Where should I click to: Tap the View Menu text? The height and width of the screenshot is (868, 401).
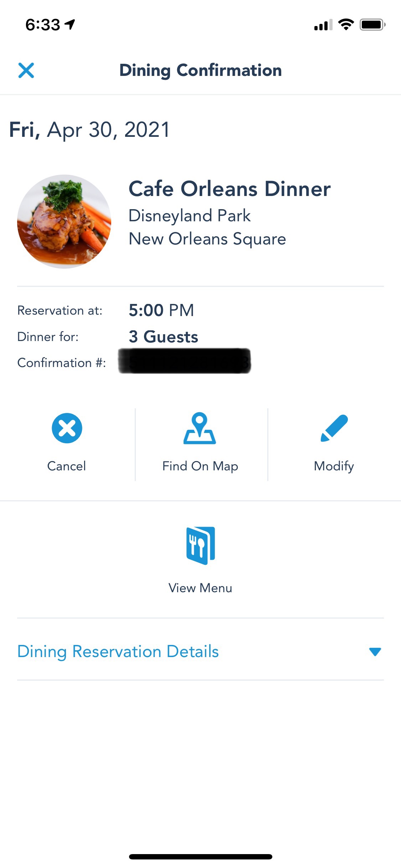[x=200, y=588]
